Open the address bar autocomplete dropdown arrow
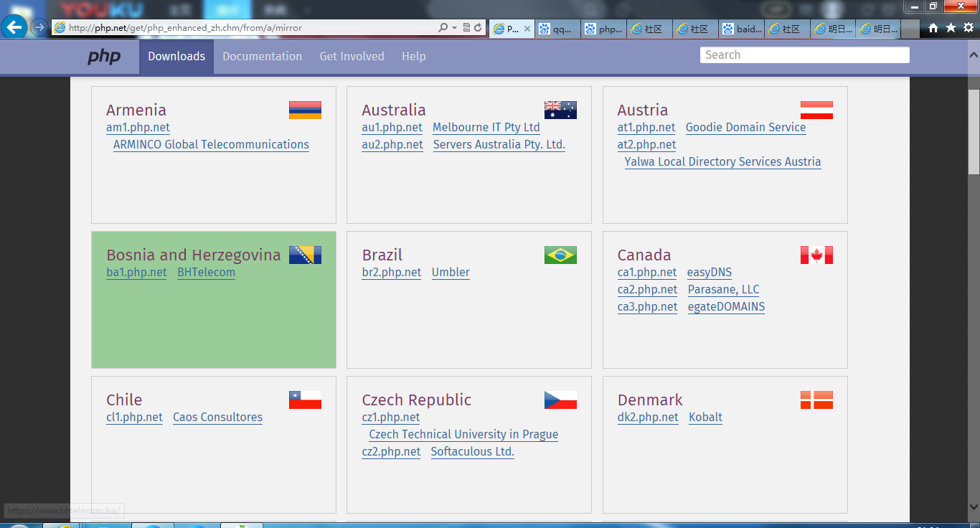Screen dimensions: 980x528 (454, 28)
